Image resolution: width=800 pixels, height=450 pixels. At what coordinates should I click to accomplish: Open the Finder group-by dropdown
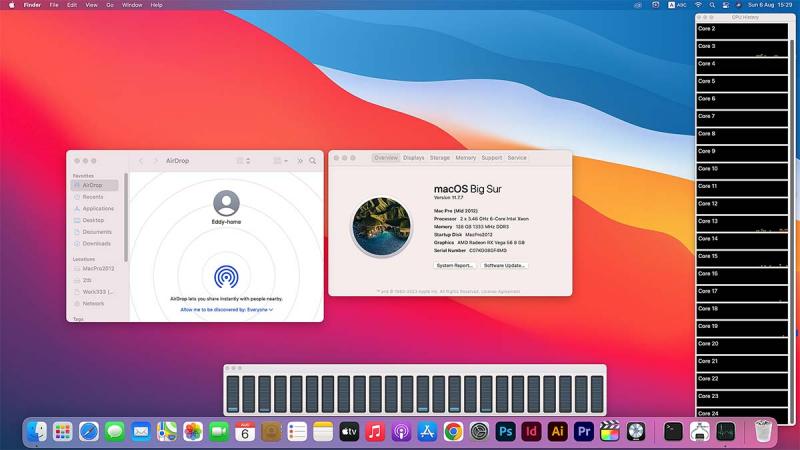[280, 161]
